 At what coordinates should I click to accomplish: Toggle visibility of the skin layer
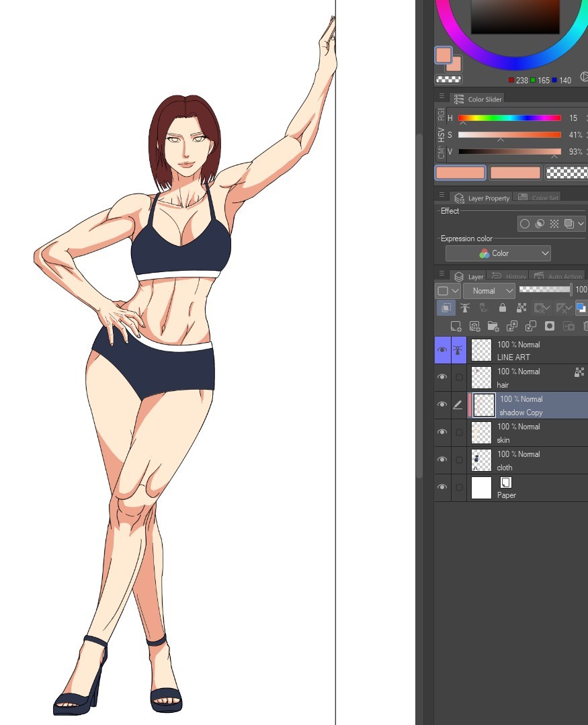(442, 432)
